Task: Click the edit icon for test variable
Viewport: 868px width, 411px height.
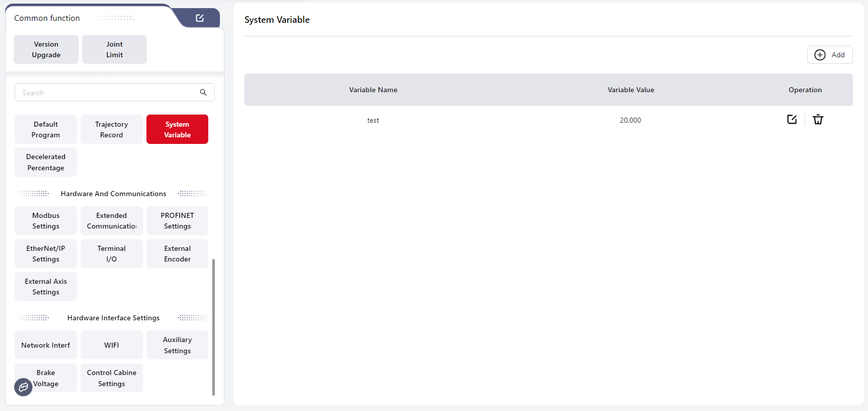Action: (792, 120)
